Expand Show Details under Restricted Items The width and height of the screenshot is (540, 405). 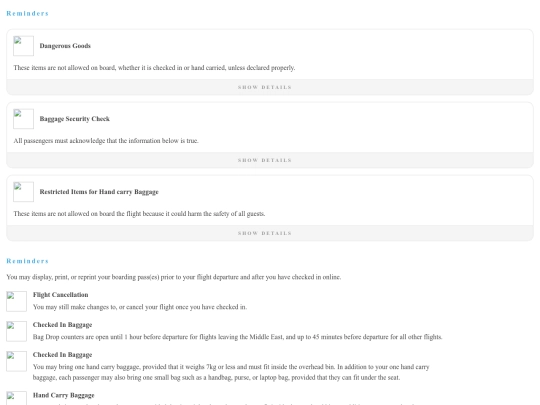tap(264, 233)
